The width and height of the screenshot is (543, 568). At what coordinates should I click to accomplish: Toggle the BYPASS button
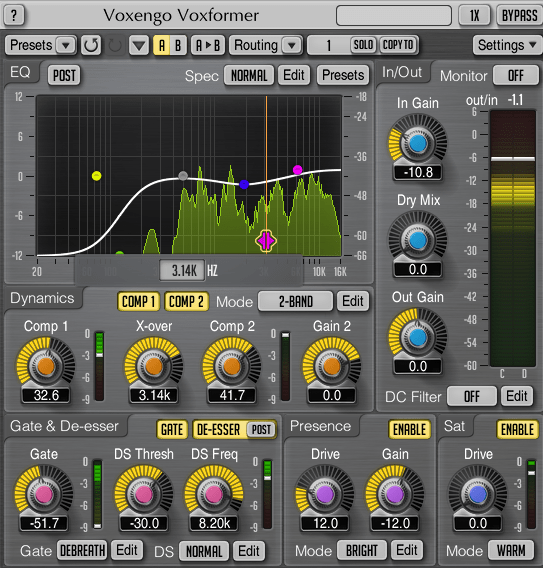[x=519, y=16]
